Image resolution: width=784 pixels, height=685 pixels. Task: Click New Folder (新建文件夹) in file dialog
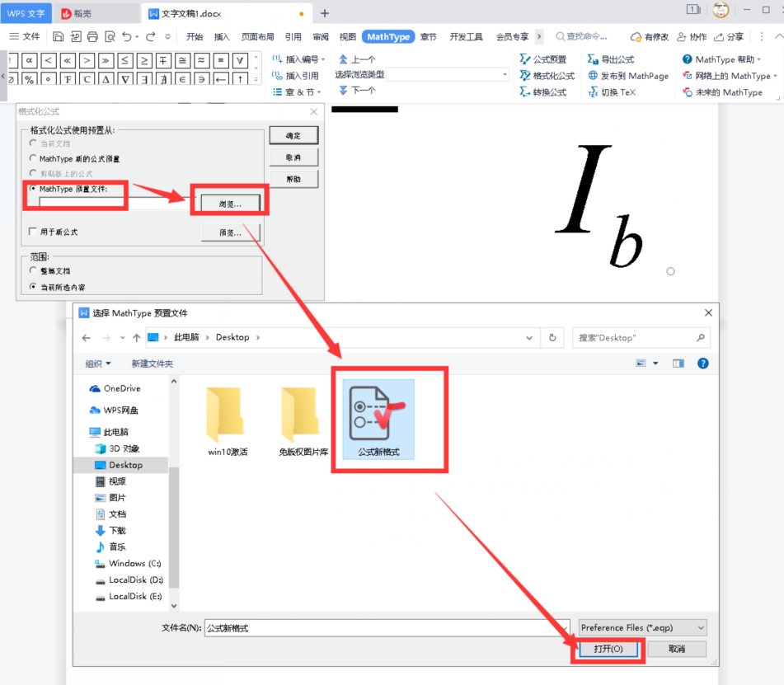tap(152, 364)
